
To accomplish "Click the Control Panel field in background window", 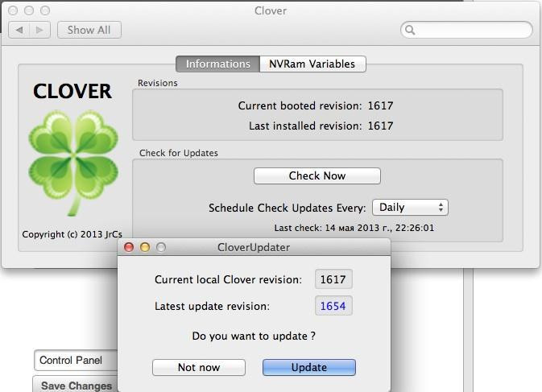I will [76, 361].
